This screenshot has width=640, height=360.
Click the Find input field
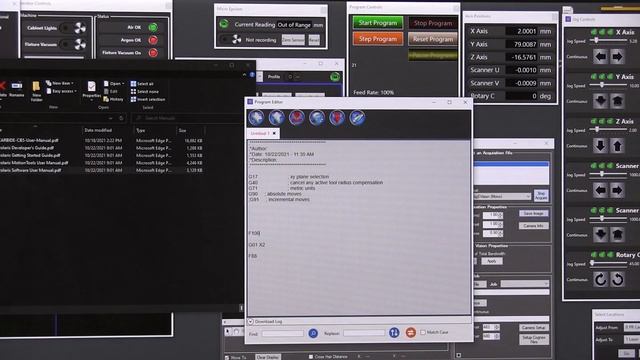282,333
